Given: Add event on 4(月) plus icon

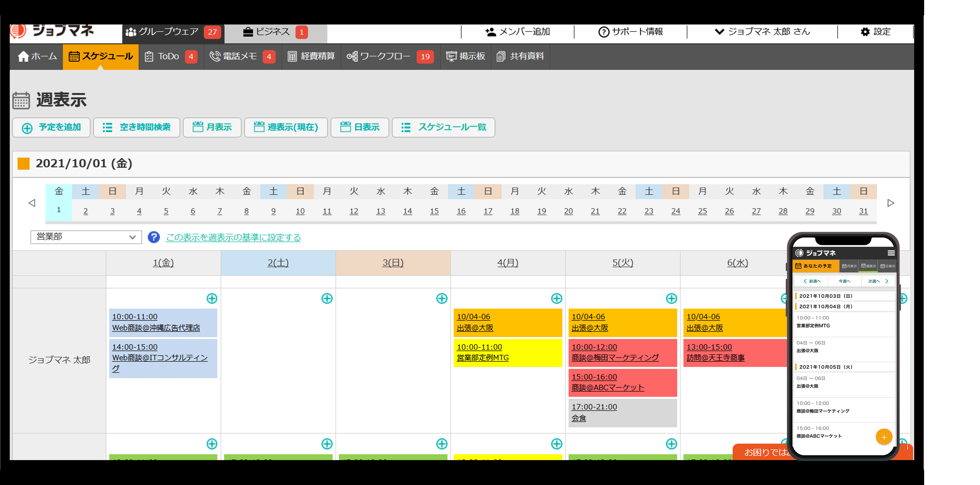Looking at the screenshot, I should click(x=557, y=298).
